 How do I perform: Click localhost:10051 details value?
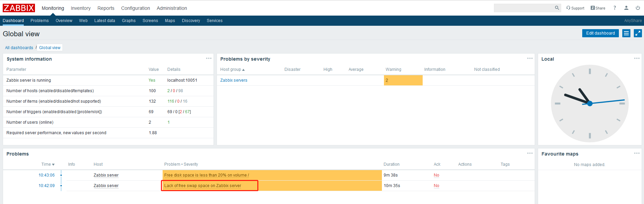pyautogui.click(x=182, y=80)
